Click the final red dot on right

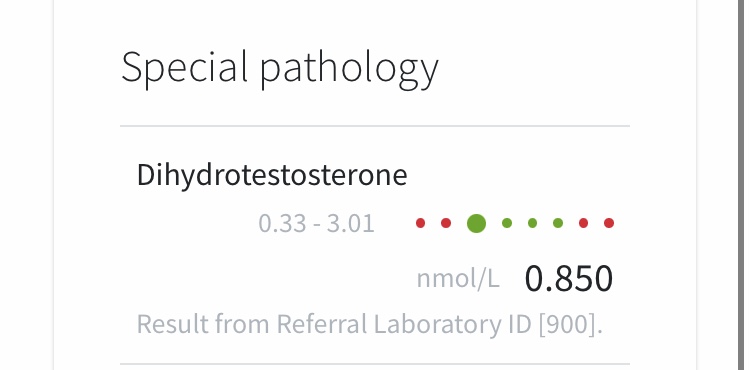coord(609,223)
